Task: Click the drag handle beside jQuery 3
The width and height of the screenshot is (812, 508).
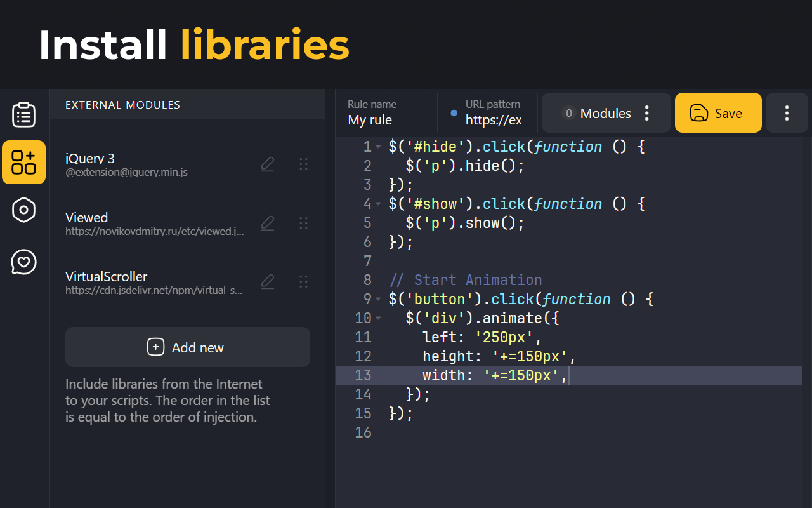Action: (303, 164)
